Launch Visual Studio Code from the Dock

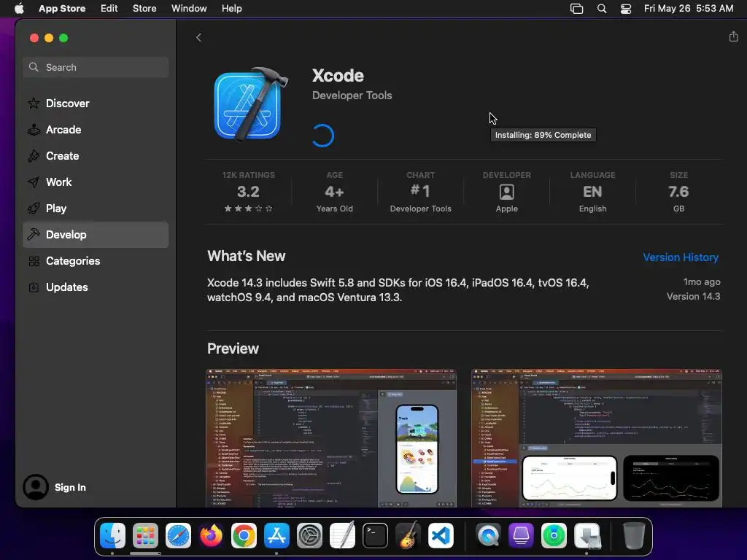(x=441, y=535)
